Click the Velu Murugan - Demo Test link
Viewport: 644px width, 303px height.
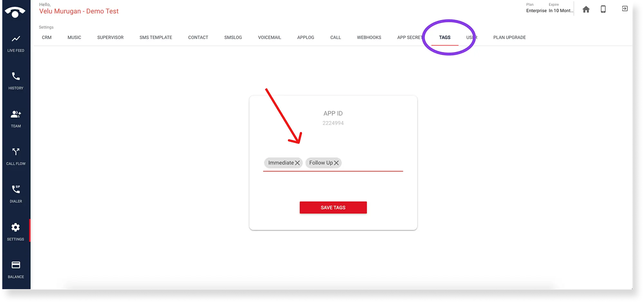[x=79, y=11]
